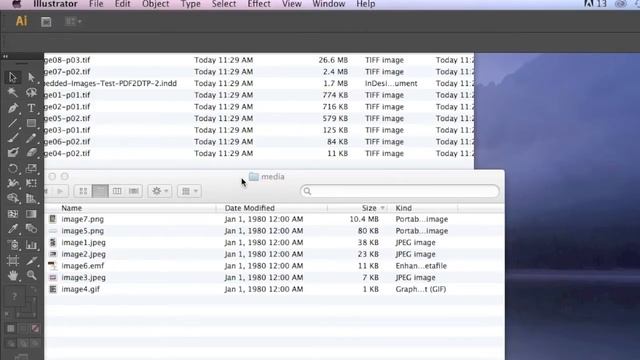Viewport: 640px width, 360px height.
Task: Choose the Blob Brush tool
Action: pyautogui.click(x=13, y=153)
